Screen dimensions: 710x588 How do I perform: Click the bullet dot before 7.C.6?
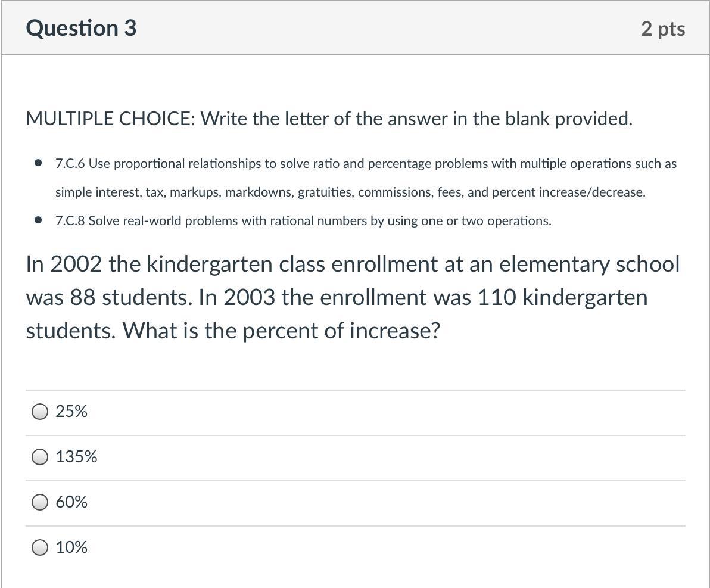(39, 163)
